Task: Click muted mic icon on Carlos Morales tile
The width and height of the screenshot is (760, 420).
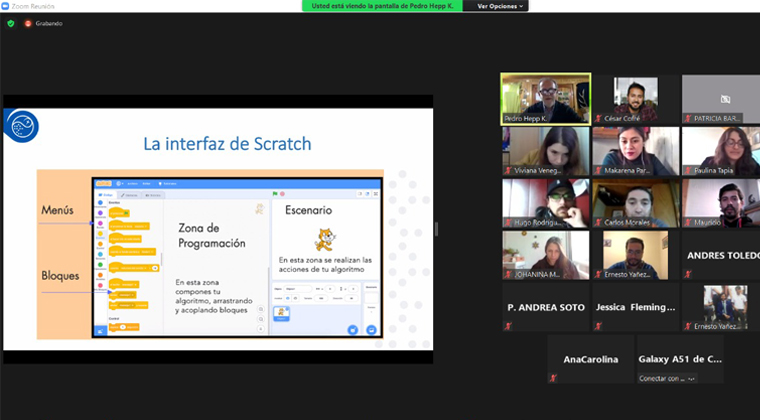Action: pyautogui.click(x=599, y=222)
